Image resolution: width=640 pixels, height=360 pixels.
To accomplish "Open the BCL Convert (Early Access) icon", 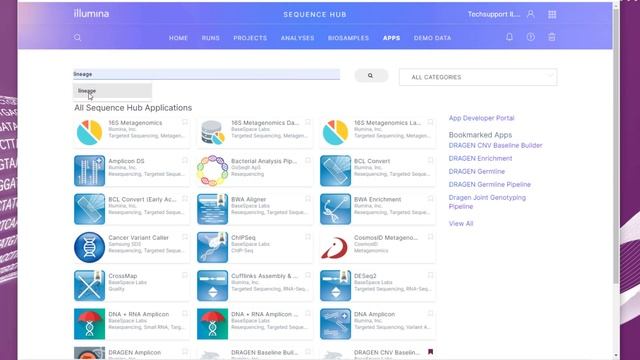I will point(89,209).
